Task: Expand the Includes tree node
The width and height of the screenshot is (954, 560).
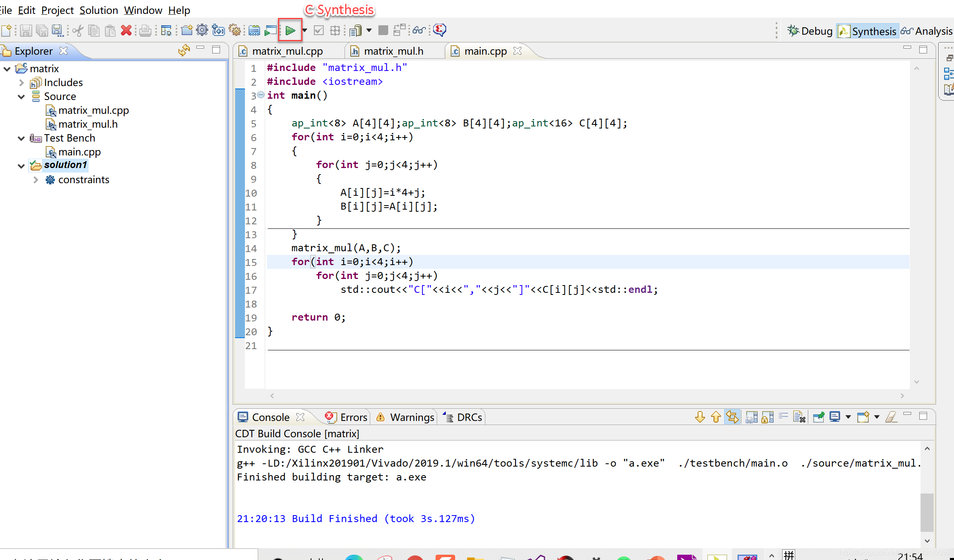Action: tap(21, 83)
